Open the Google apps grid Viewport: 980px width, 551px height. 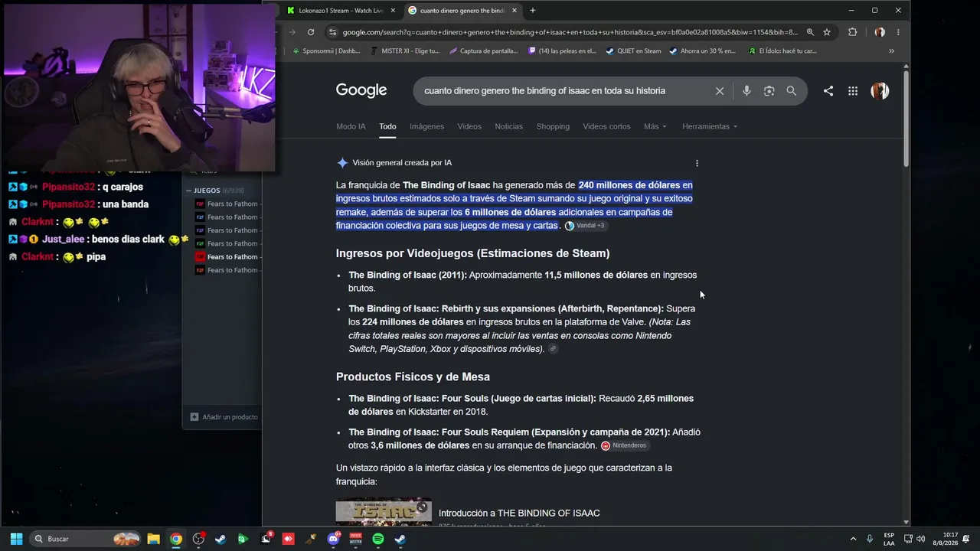(x=853, y=91)
